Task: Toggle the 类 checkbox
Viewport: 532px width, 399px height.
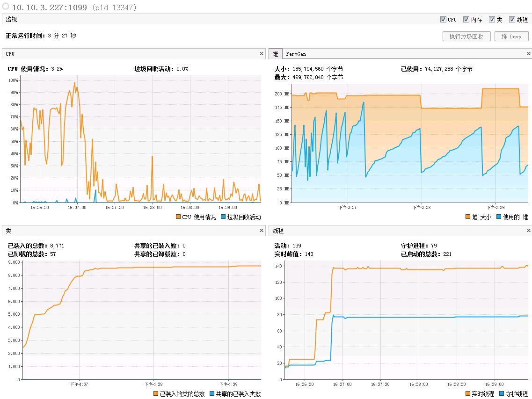Action: [492, 19]
